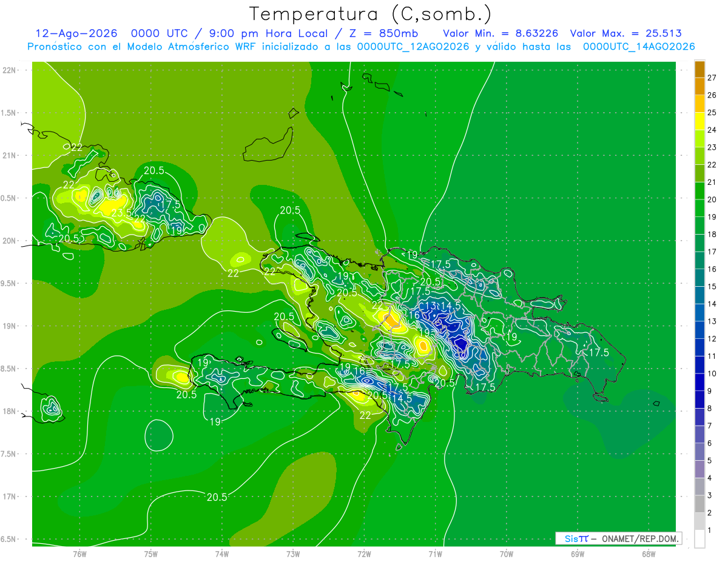
Task: Click the "18N" latitude axis label
Action: (9, 411)
